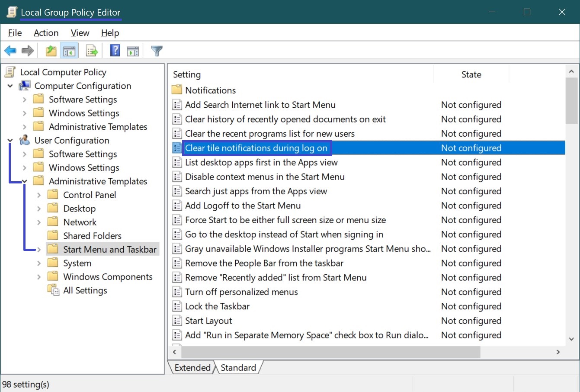This screenshot has width=580, height=392.
Task: Sort by the State column header
Action: (471, 74)
